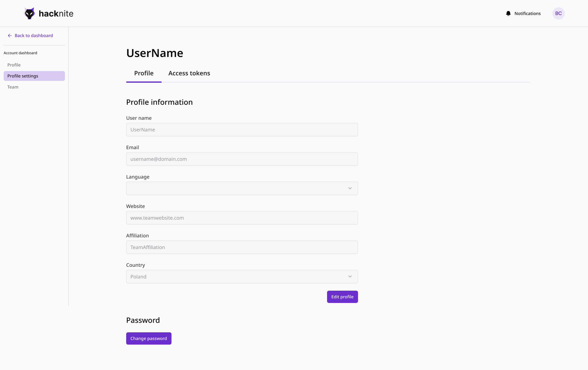Screen dimensions: 588x370
Task: Click the notifications bell icon
Action: click(508, 13)
